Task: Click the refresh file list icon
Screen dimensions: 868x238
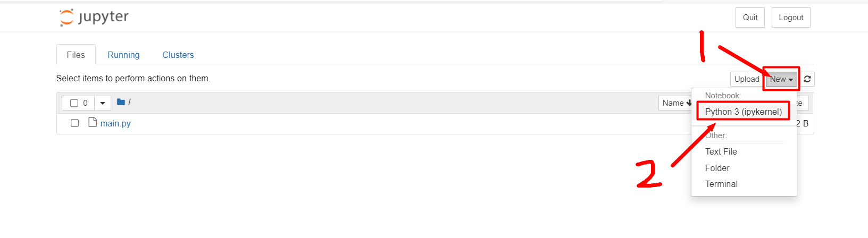Action: [x=807, y=79]
